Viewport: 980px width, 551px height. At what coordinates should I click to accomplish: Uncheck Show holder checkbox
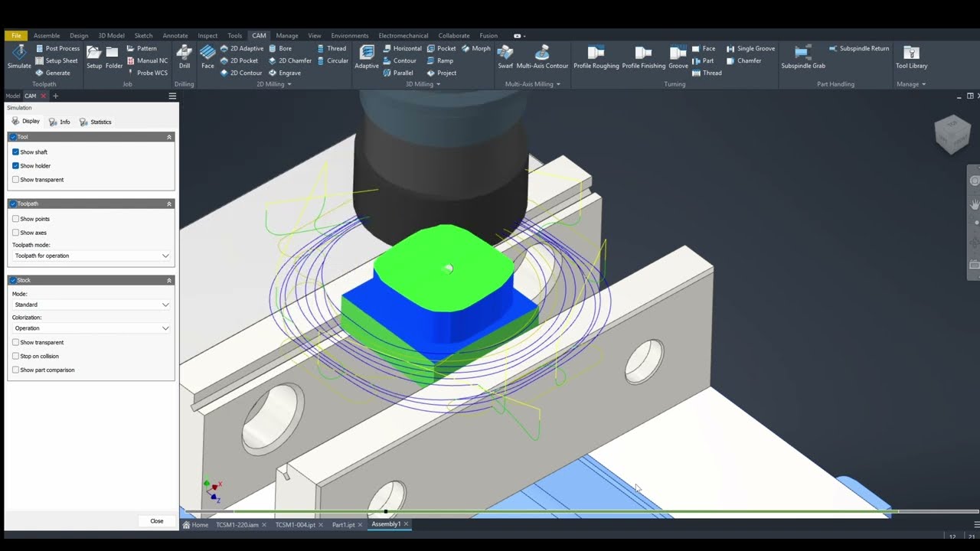15,166
